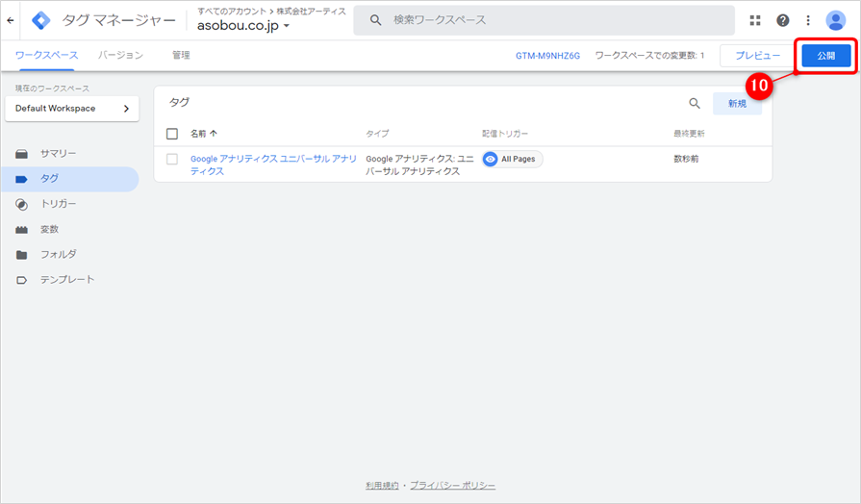
Task: Sort by 名前 column arrow
Action: click(214, 134)
